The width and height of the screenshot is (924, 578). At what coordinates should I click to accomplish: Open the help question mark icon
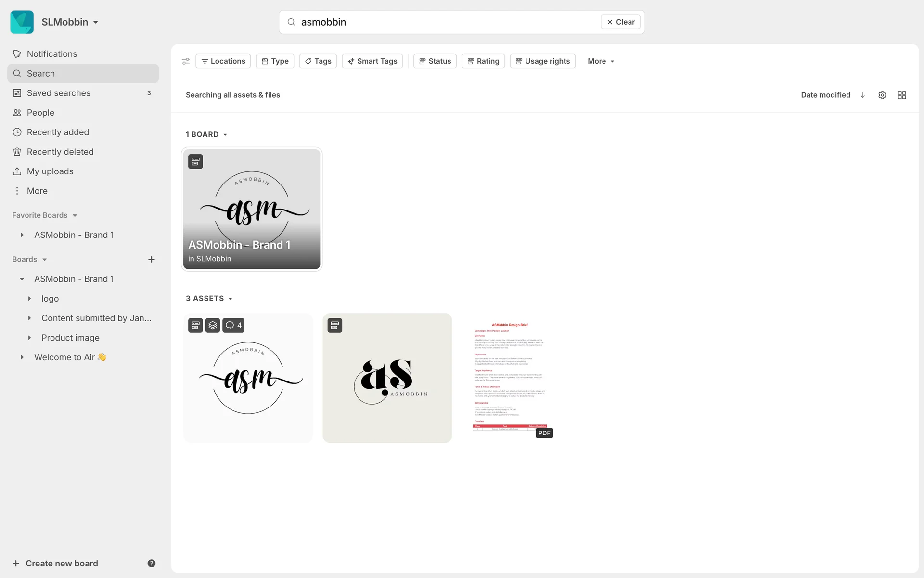[x=151, y=563]
